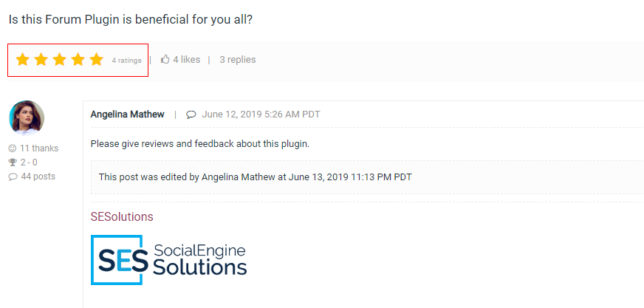Click the fifth rating star
This screenshot has height=308, width=644.
coord(97,60)
